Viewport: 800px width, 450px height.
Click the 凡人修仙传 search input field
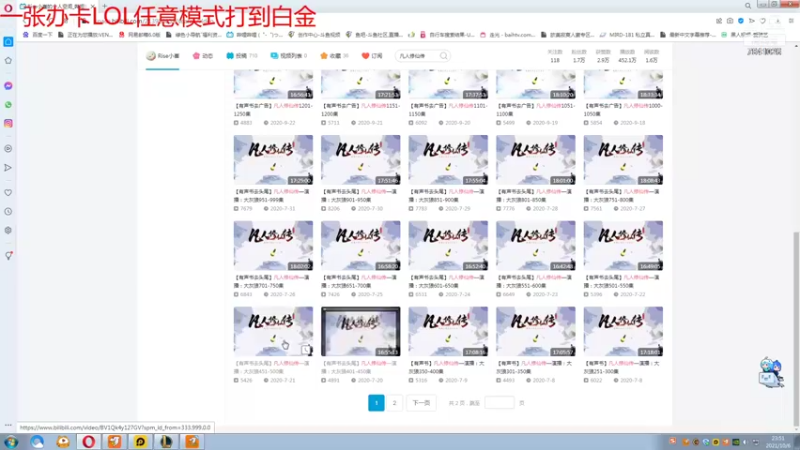(416, 56)
